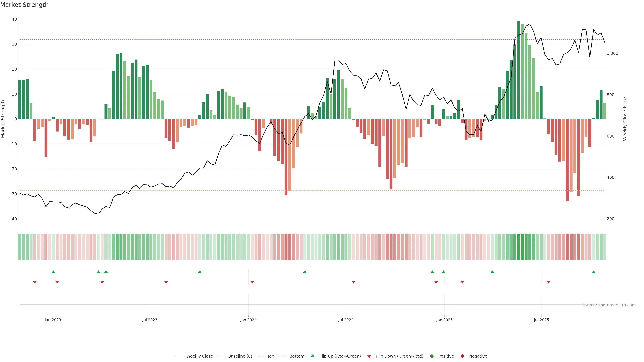Select the leftmost green flip-up triangle marker
644x362 pixels.
pyautogui.click(x=53, y=272)
